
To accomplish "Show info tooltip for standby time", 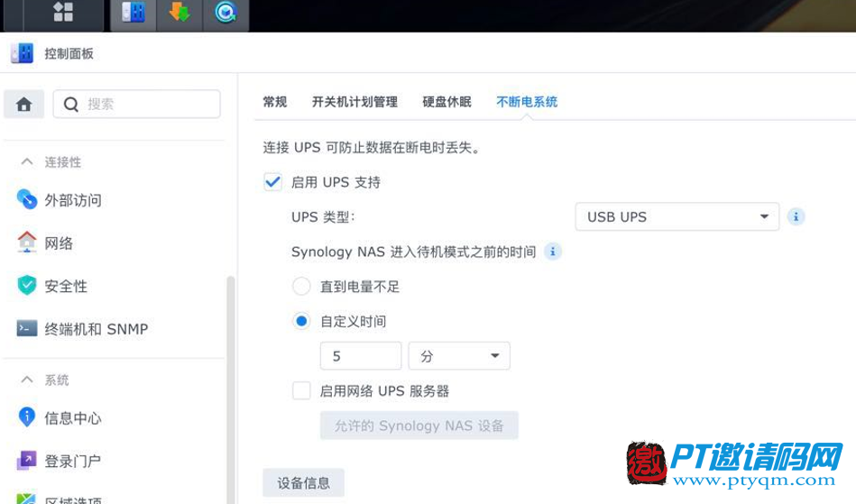I will tap(552, 252).
